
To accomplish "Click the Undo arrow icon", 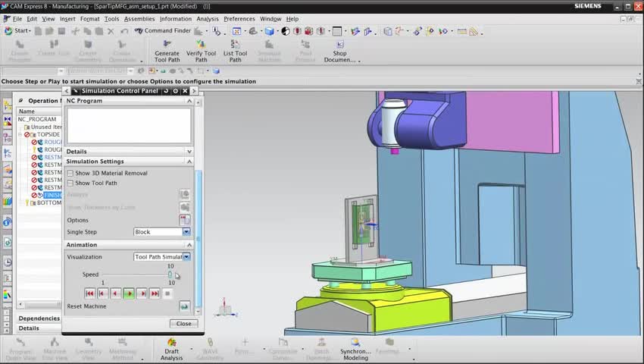I will pos(124,31).
